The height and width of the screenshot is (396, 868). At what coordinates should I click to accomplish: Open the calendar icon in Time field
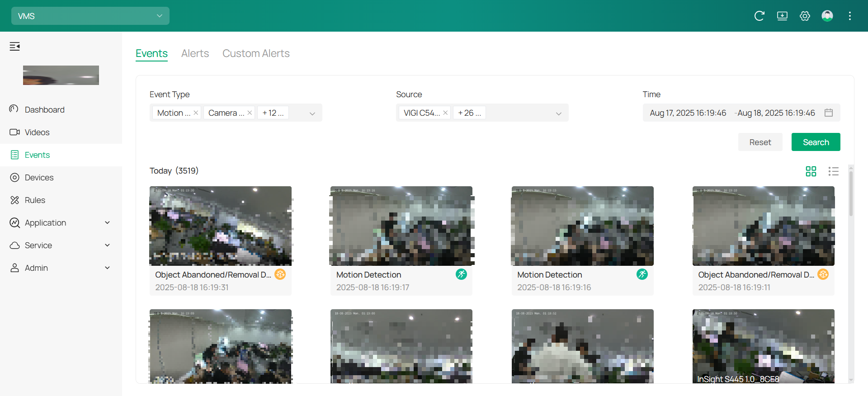click(x=829, y=113)
